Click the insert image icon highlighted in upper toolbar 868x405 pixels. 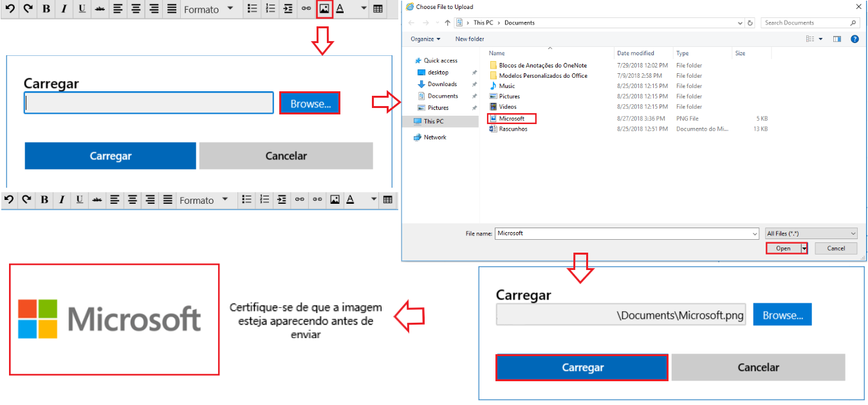[x=324, y=9]
